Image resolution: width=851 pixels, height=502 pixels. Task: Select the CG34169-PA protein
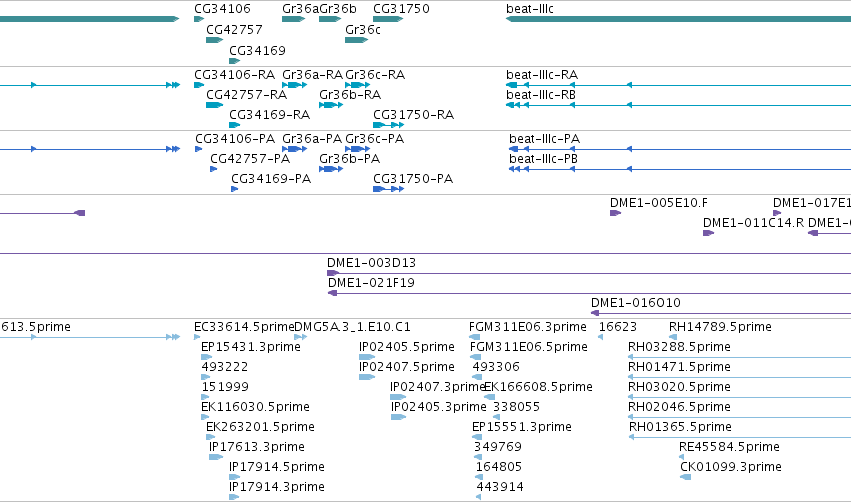tap(234, 189)
